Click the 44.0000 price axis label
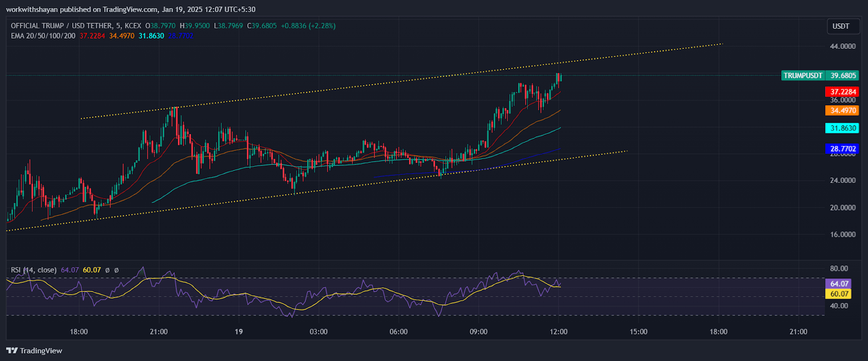This screenshot has width=868, height=361. [x=843, y=46]
